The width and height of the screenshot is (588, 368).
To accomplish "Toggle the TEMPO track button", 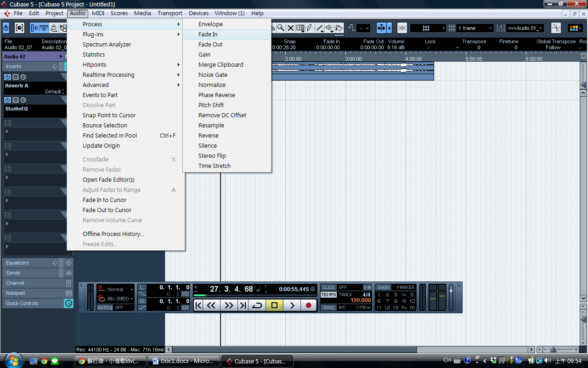I will pos(328,295).
